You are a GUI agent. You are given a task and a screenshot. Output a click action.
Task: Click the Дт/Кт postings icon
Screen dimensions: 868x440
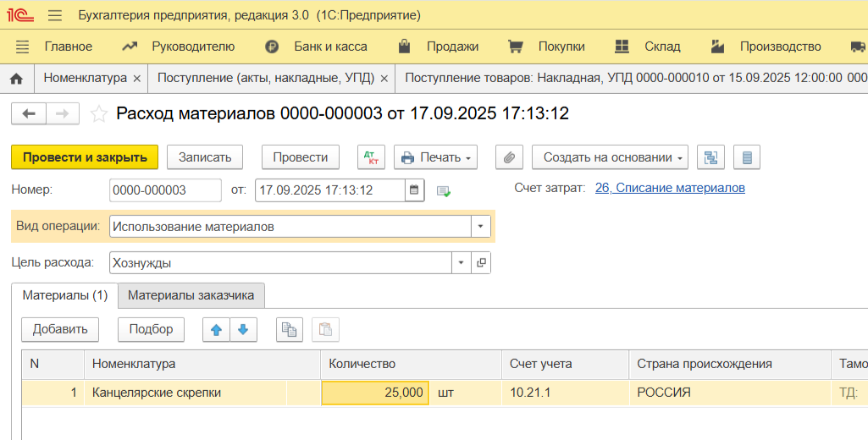point(371,157)
